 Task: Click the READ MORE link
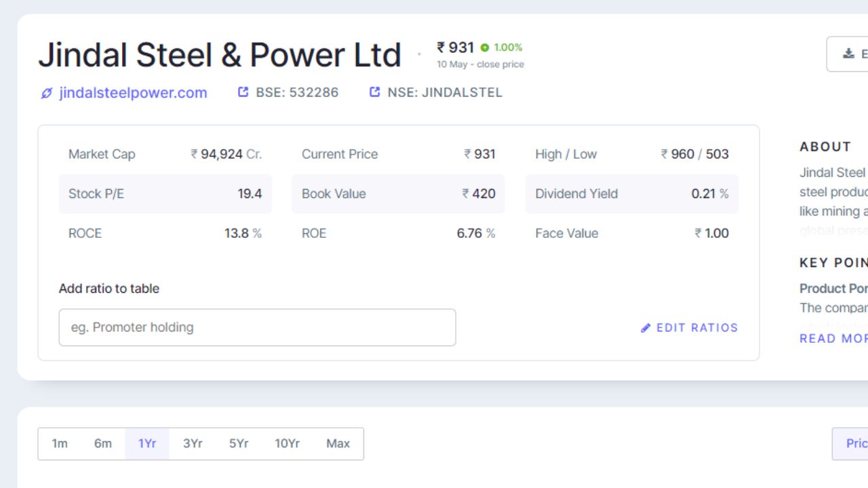coord(833,338)
